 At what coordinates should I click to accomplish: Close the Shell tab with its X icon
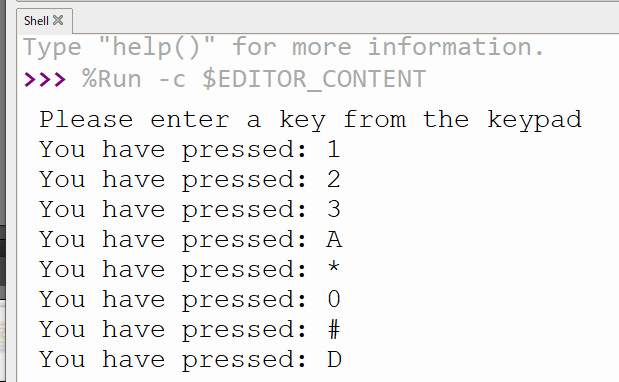click(58, 20)
